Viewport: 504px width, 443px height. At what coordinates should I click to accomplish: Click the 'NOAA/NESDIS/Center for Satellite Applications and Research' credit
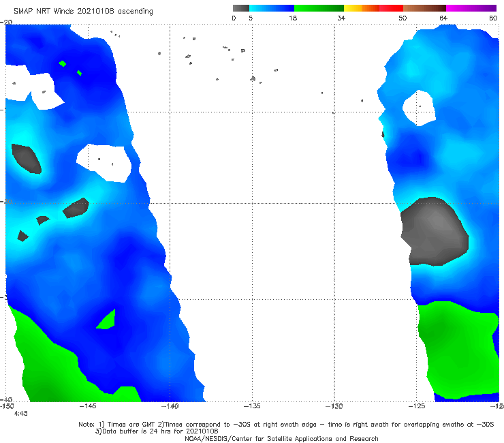281,439
